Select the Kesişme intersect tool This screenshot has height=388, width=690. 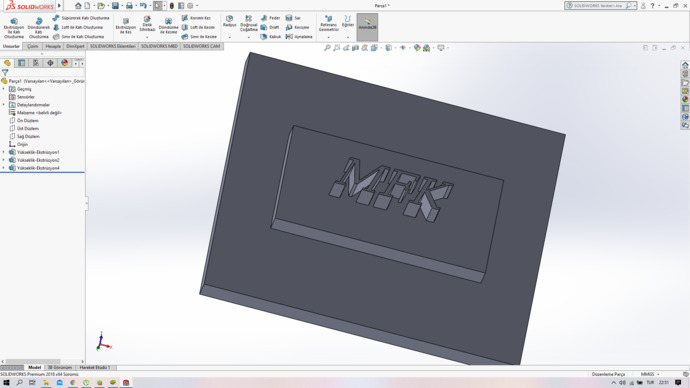tap(297, 27)
